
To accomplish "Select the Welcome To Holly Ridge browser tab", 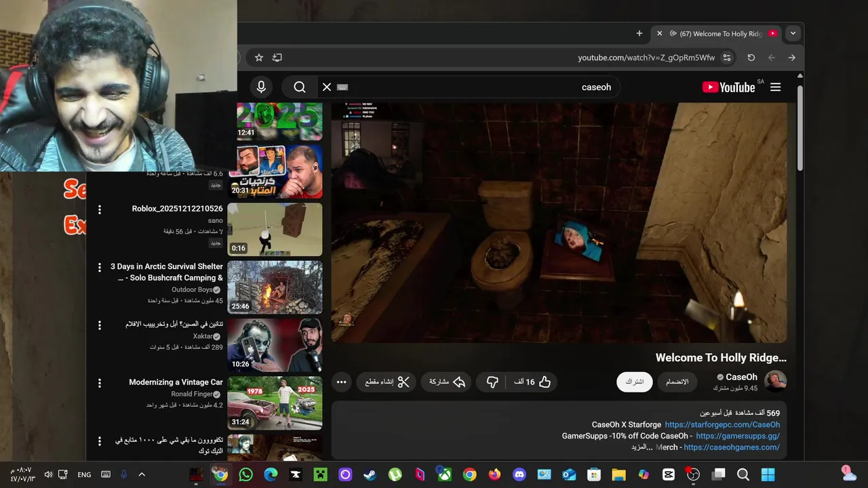I will pos(717,33).
